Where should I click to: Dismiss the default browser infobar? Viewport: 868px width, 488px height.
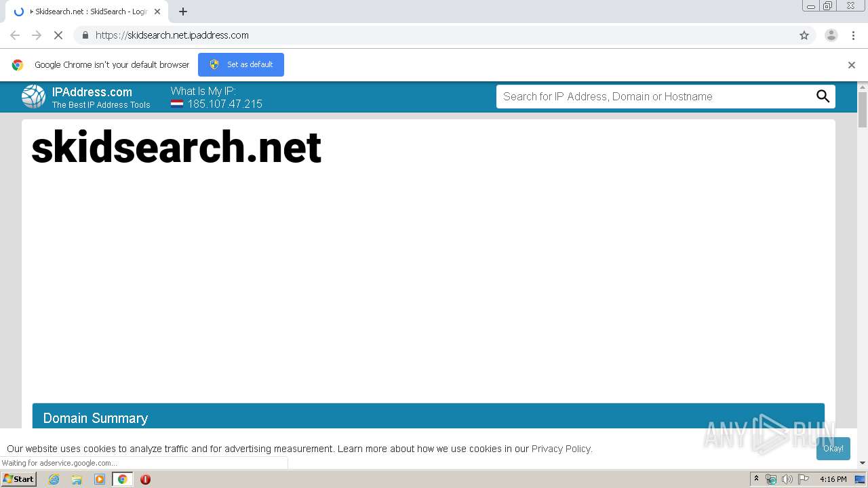point(852,65)
